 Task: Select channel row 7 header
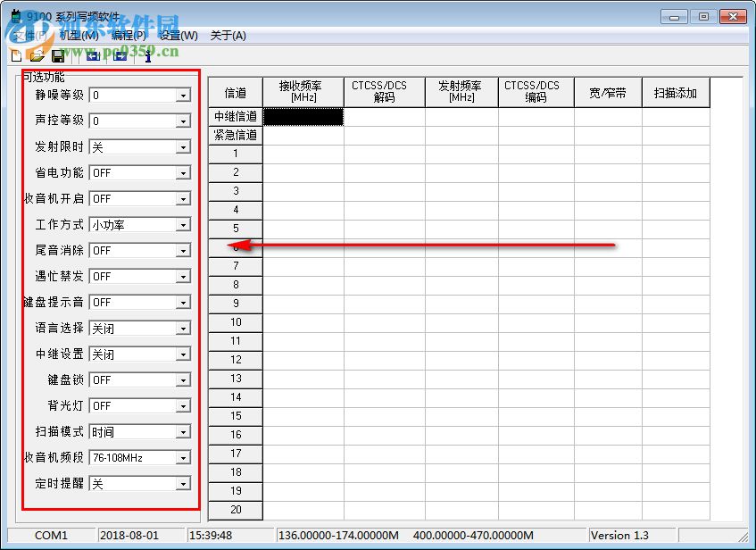[x=236, y=266]
